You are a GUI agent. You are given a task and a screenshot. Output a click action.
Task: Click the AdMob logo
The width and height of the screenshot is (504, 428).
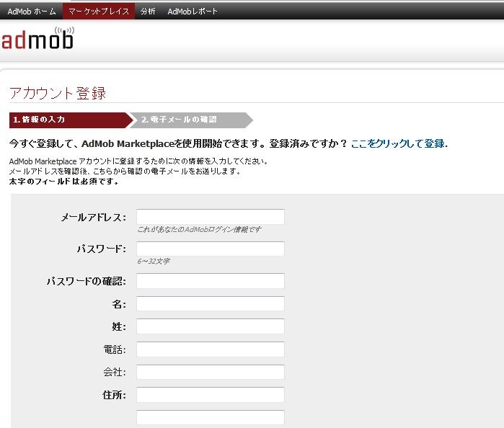pyautogui.click(x=37, y=40)
